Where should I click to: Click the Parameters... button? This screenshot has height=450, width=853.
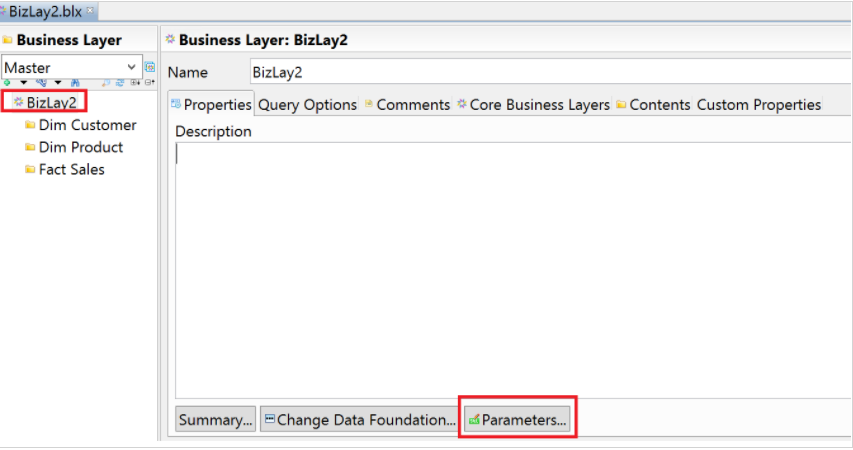(517, 420)
